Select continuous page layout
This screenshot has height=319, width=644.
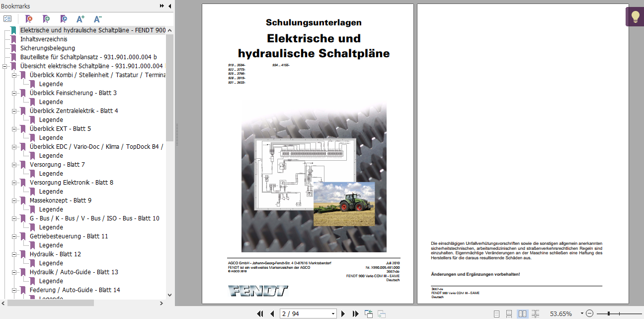509,314
